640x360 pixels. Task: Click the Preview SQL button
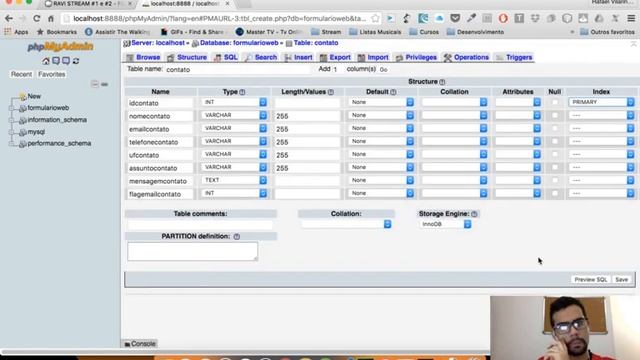tap(591, 280)
